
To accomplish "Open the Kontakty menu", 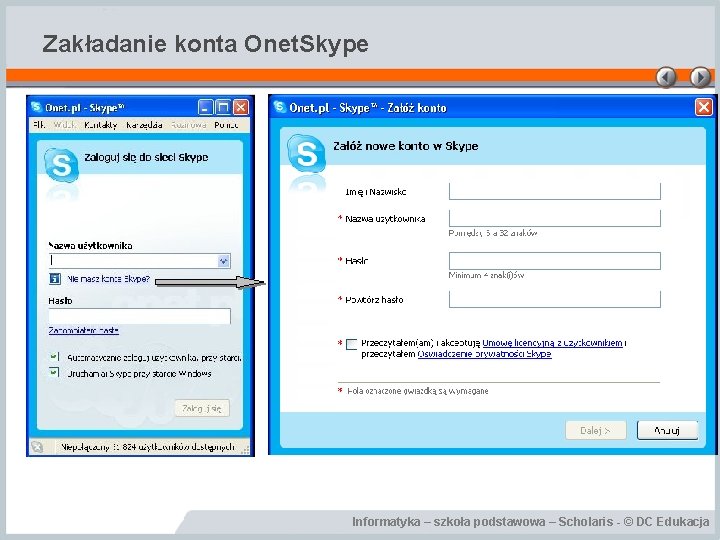I will 101,124.
